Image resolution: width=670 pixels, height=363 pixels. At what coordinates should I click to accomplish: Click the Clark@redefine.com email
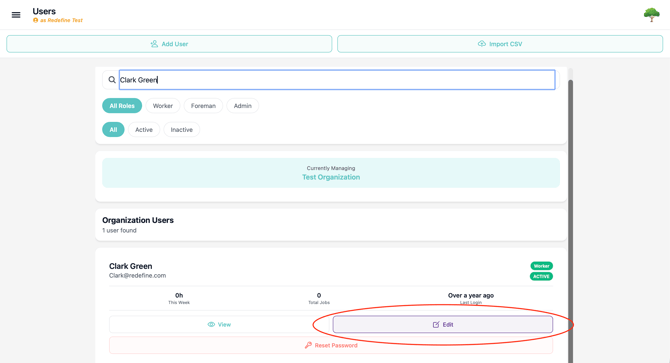(137, 275)
